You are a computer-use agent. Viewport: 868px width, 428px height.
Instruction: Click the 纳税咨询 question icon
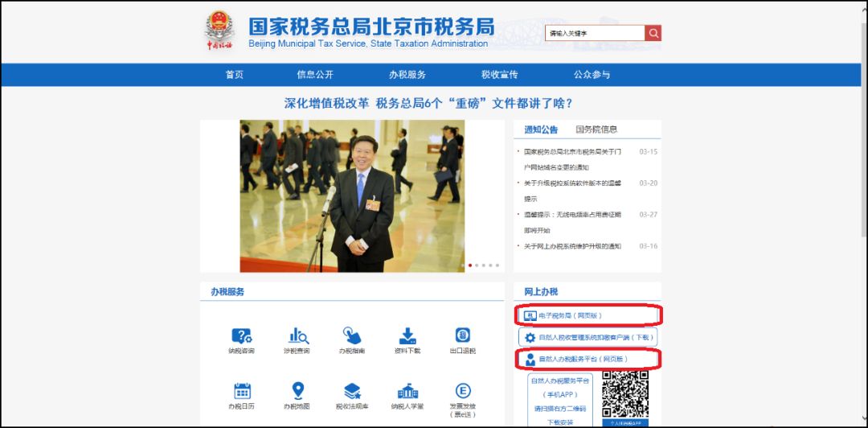click(241, 336)
